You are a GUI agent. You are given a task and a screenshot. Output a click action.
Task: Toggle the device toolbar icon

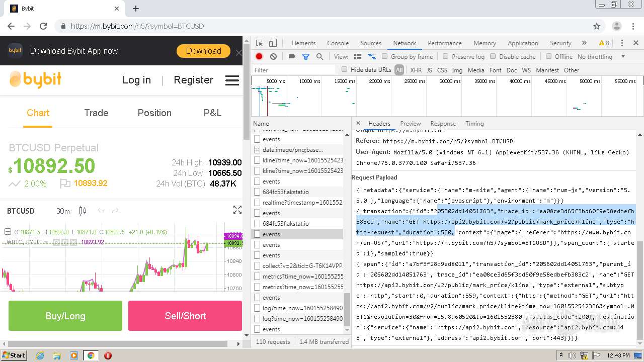click(x=273, y=43)
